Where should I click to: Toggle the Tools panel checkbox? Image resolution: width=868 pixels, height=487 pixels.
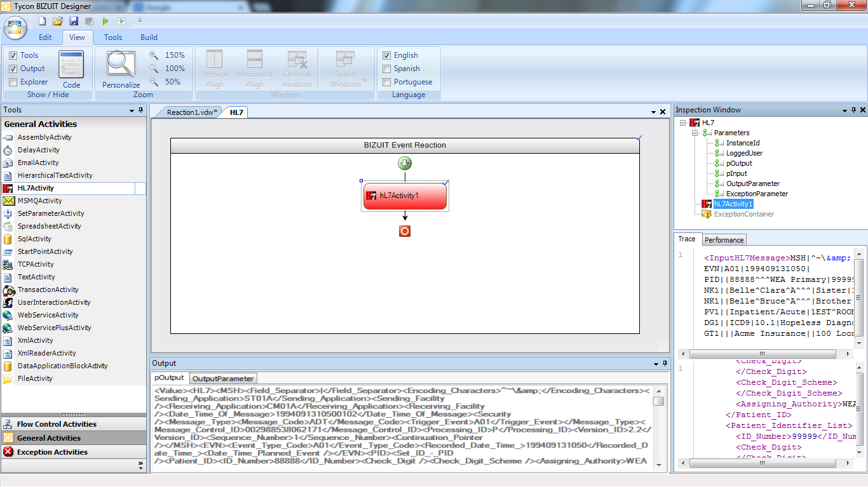tap(13, 55)
